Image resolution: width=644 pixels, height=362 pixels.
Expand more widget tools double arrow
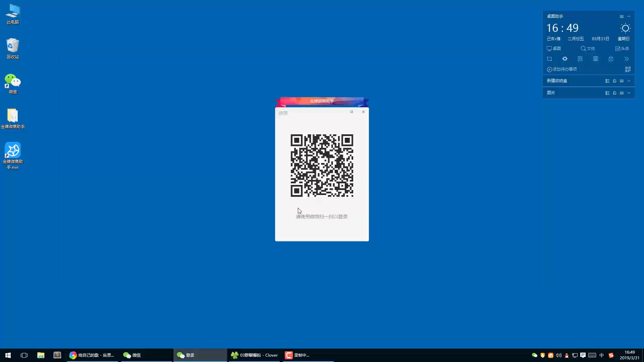point(627,59)
